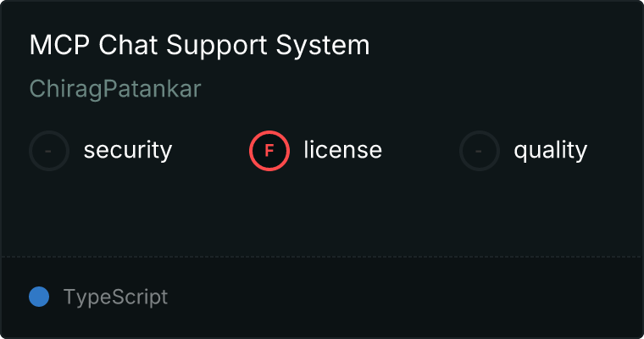The height and width of the screenshot is (339, 644).
Task: Click the red F license grade badge
Action: pos(269,151)
